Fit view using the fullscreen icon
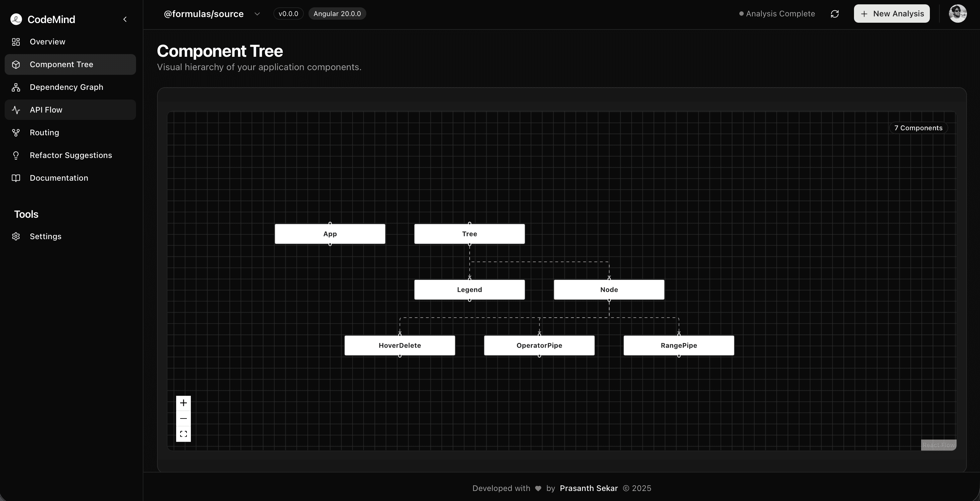The height and width of the screenshot is (501, 980). 183,434
